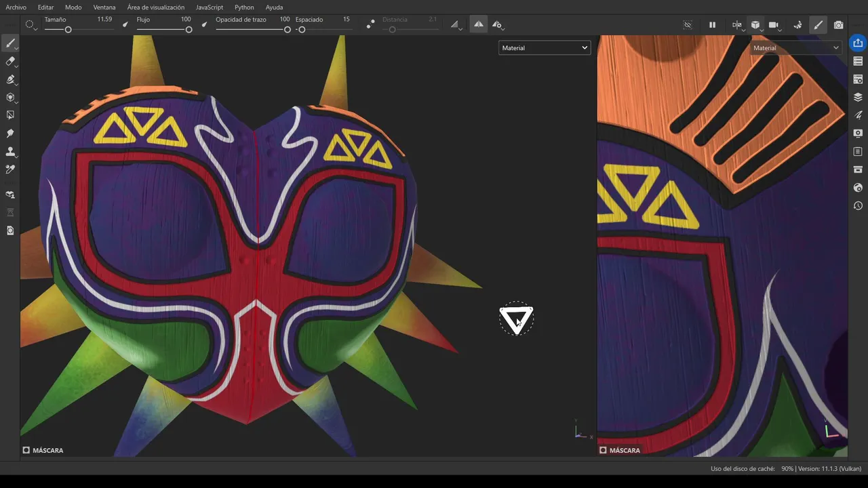The width and height of the screenshot is (868, 488).
Task: Select the Paint brush tool
Action: 10,44
